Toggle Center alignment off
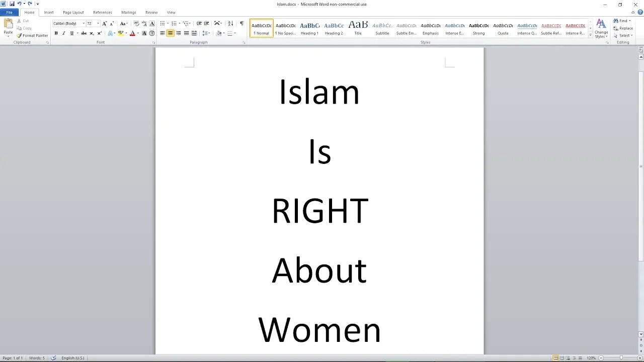The height and width of the screenshot is (362, 644). 171,33
